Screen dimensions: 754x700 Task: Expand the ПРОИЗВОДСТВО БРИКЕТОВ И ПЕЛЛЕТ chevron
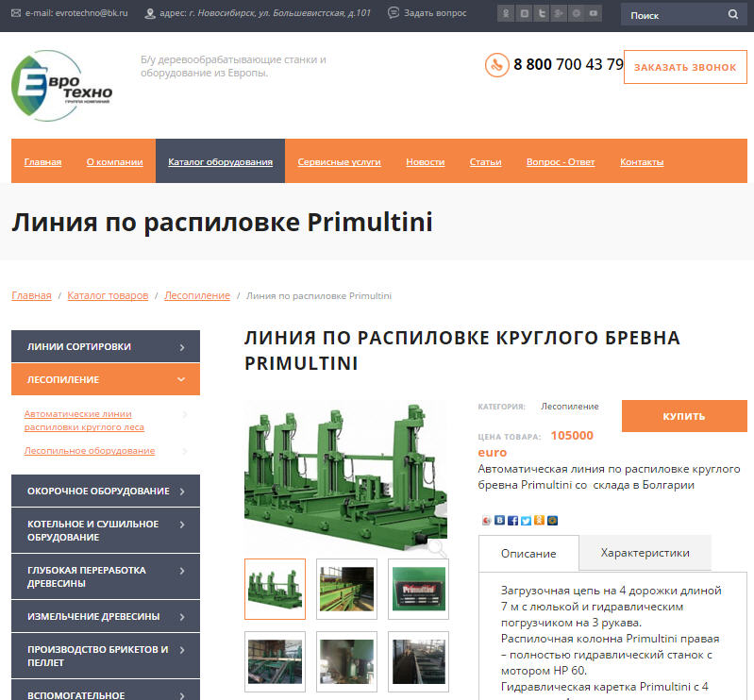coord(182,650)
